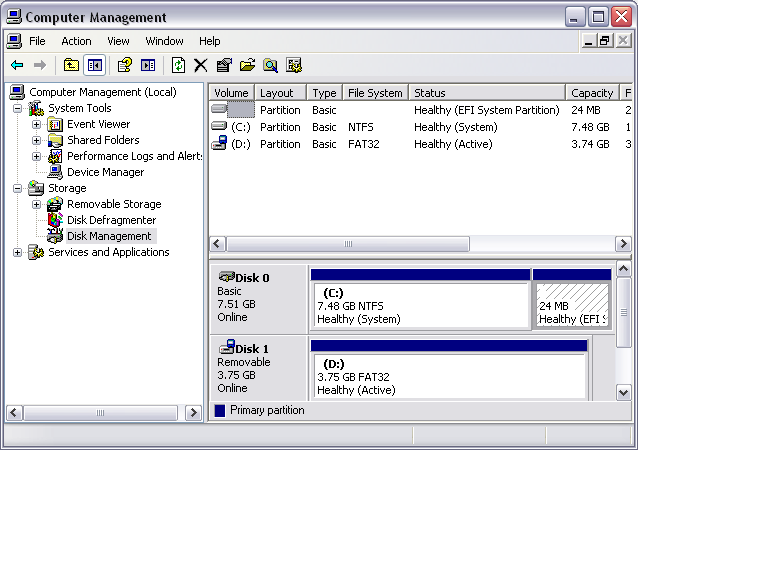Click the Primary partition legend color square
Image resolution: width=778 pixels, height=582 pixels.
point(220,410)
